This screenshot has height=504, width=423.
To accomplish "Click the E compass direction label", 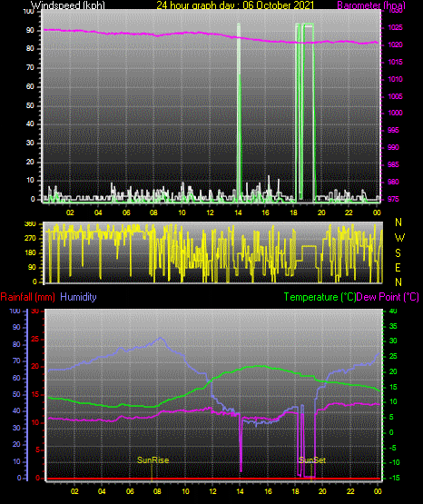I will [398, 268].
